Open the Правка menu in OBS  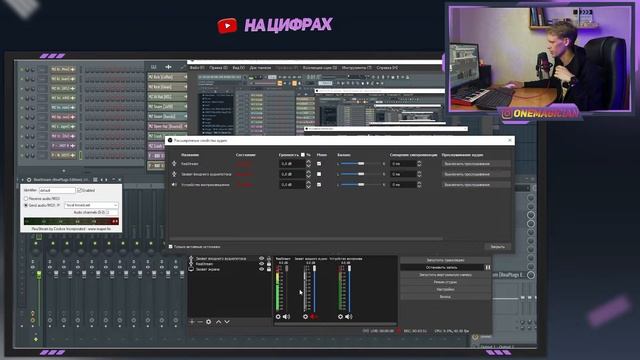tap(218, 68)
